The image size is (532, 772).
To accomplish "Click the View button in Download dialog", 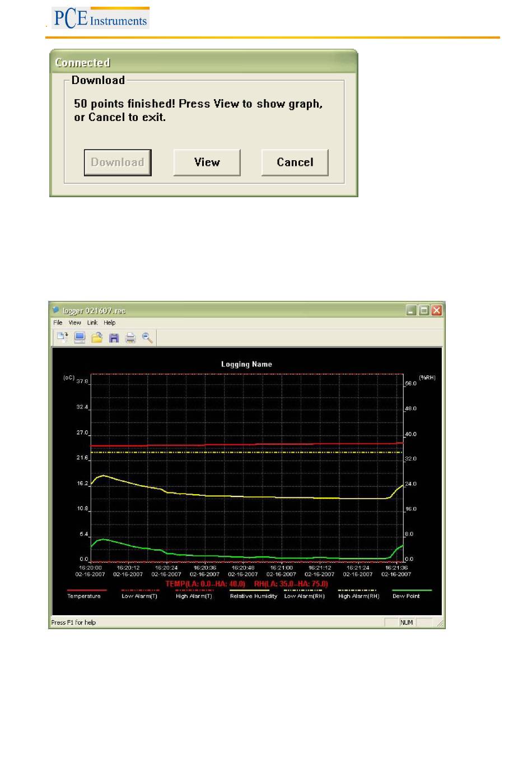I will pyautogui.click(x=207, y=162).
